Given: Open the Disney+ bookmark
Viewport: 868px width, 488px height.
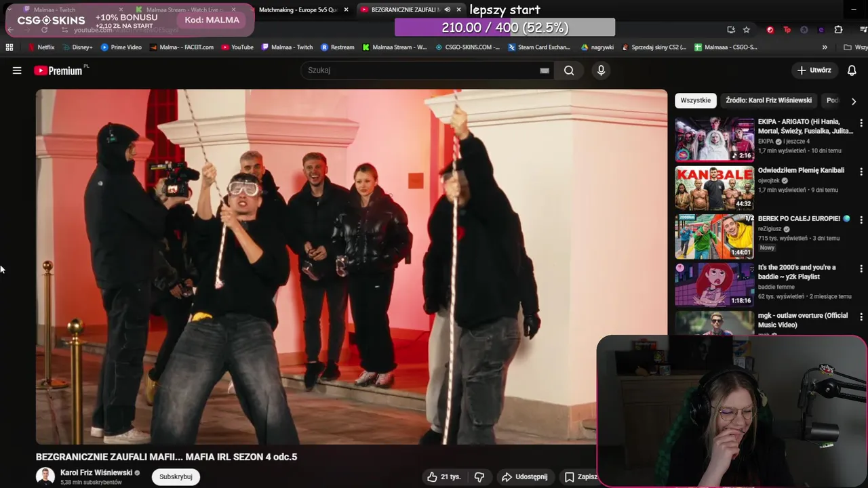Looking at the screenshot, I should tap(77, 47).
